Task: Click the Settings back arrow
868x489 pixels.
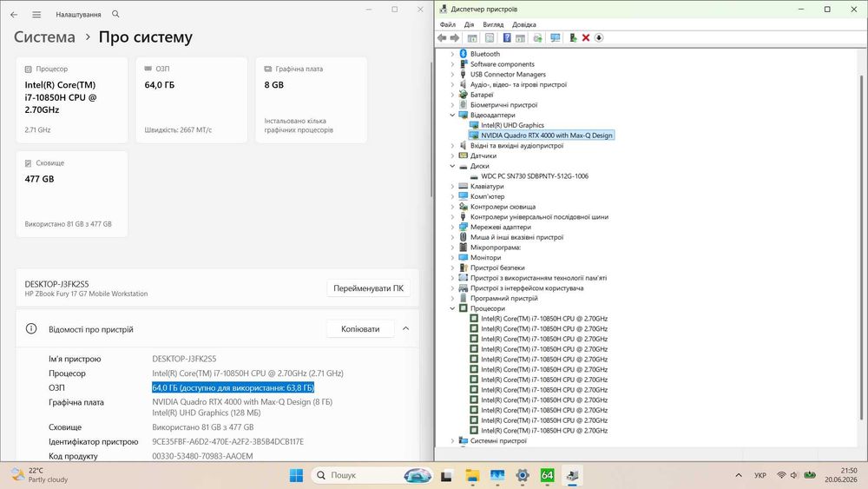Action: coord(14,15)
